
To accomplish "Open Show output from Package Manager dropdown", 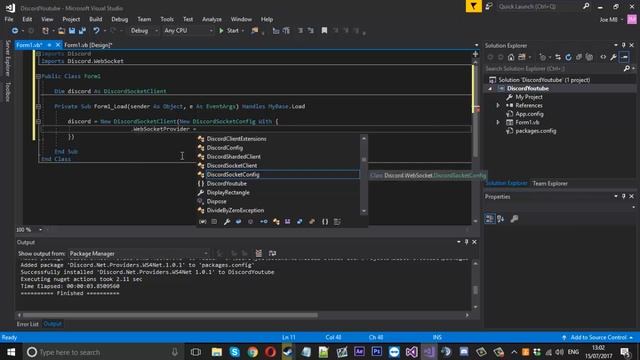I will point(139,253).
